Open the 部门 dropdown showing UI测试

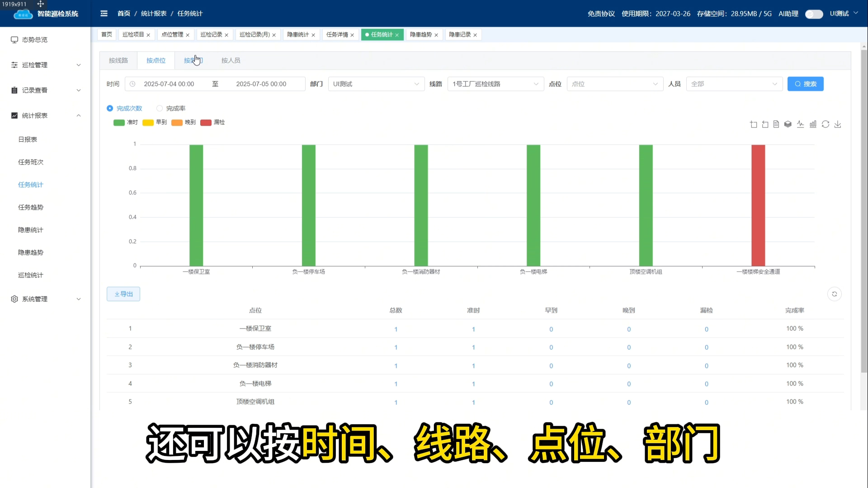376,84
